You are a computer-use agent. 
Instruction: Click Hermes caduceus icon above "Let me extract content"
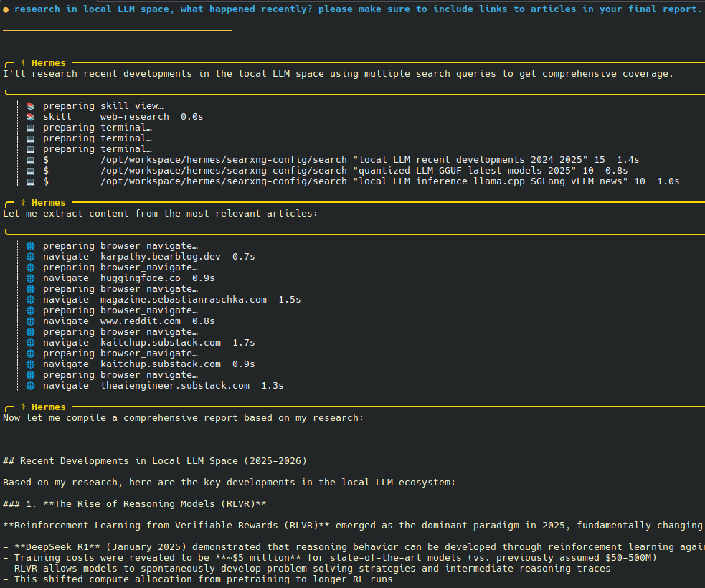(23, 203)
